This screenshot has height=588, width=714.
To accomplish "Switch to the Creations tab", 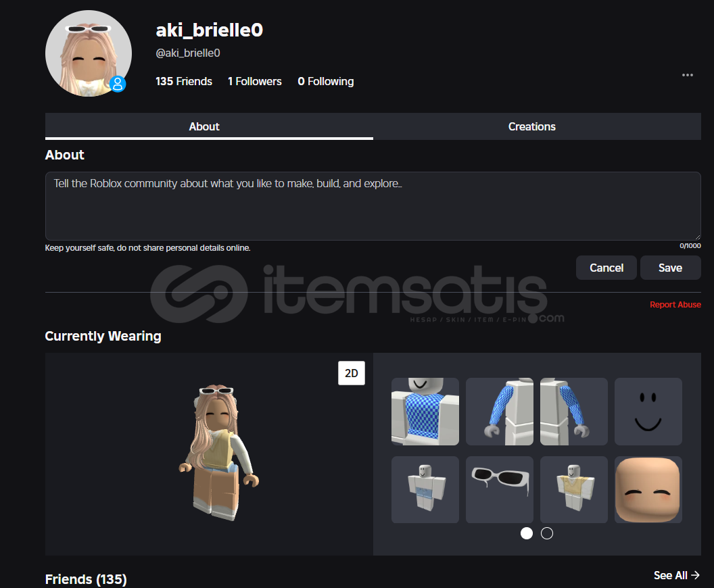I will coord(532,126).
